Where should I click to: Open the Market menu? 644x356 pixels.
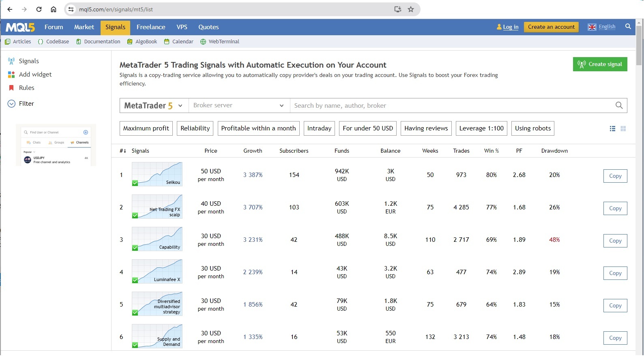(x=84, y=27)
